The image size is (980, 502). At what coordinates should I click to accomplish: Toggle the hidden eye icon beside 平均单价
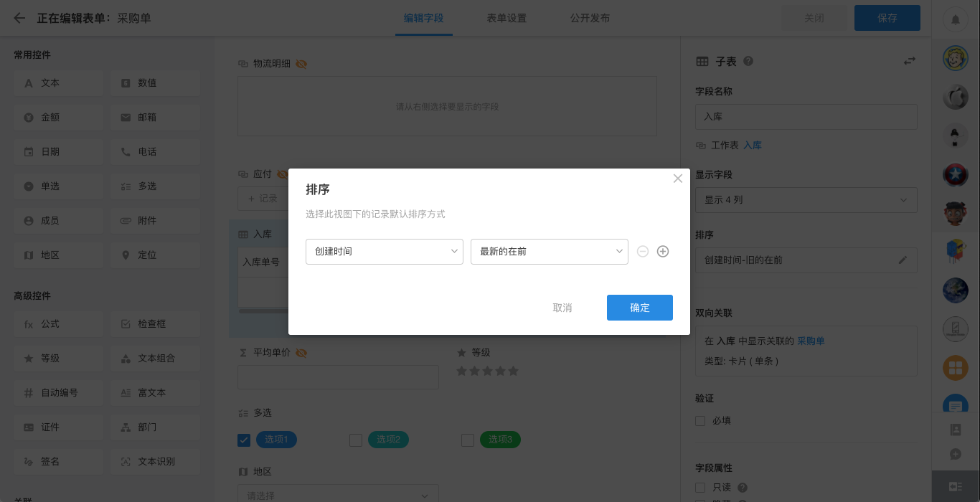pyautogui.click(x=301, y=353)
